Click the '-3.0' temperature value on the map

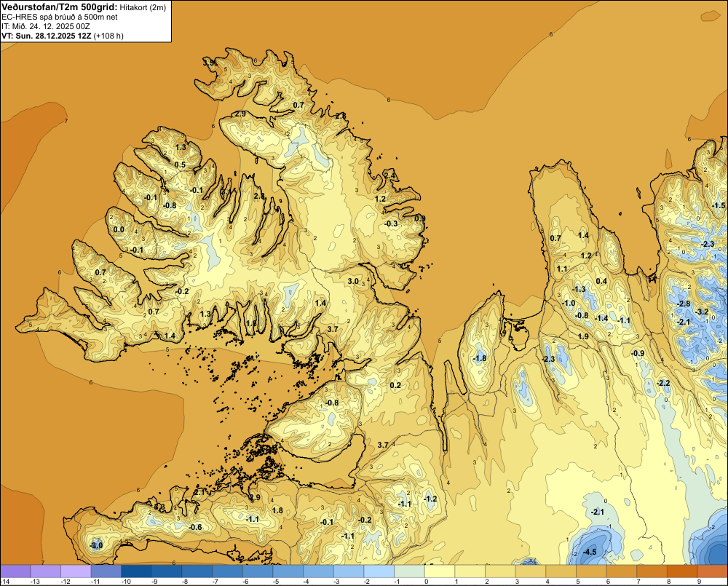(x=96, y=545)
